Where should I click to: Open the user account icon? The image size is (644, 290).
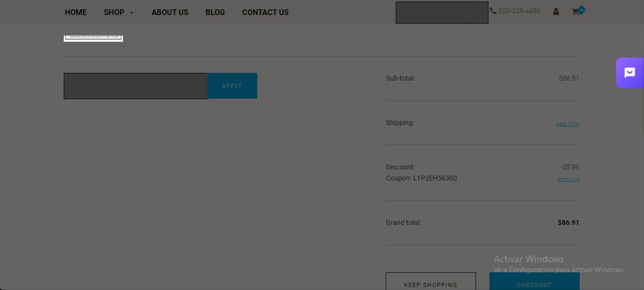tap(556, 12)
